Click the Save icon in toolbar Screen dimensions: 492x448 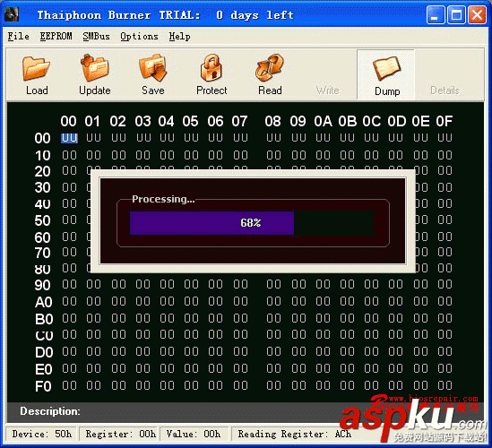[153, 67]
